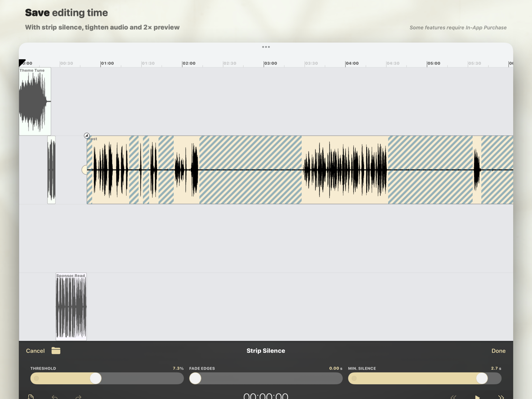Collapse the editor using the ellipsis handle

coord(266,47)
